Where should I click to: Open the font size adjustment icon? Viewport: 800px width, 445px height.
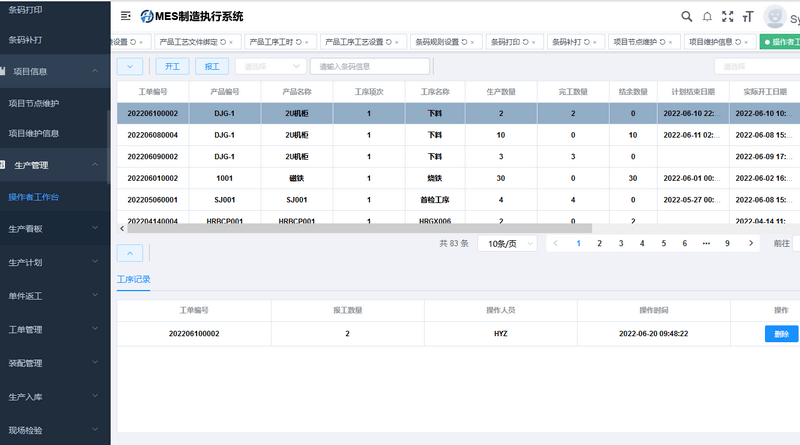pos(748,17)
